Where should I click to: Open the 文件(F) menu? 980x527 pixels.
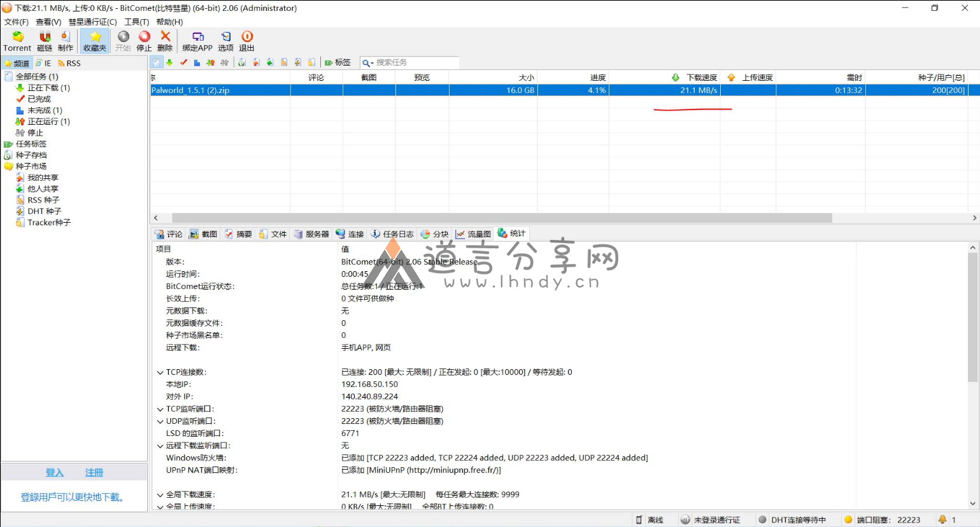(17, 22)
